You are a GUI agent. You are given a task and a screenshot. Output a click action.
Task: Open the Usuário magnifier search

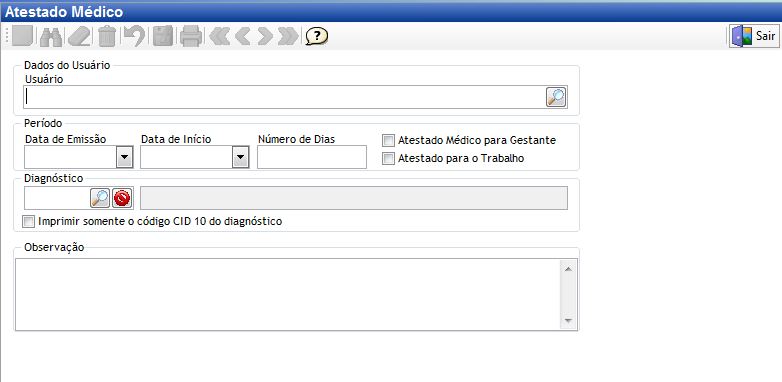click(556, 97)
